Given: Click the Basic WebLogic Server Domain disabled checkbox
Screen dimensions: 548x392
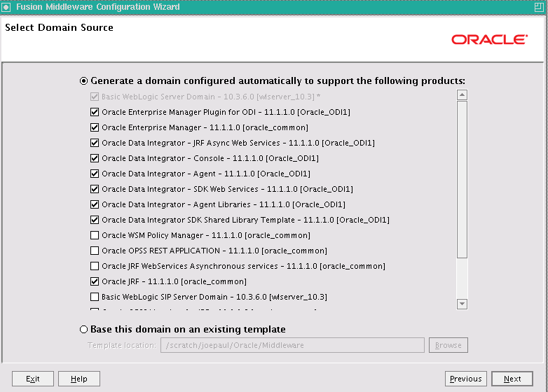Looking at the screenshot, I should (x=95, y=97).
